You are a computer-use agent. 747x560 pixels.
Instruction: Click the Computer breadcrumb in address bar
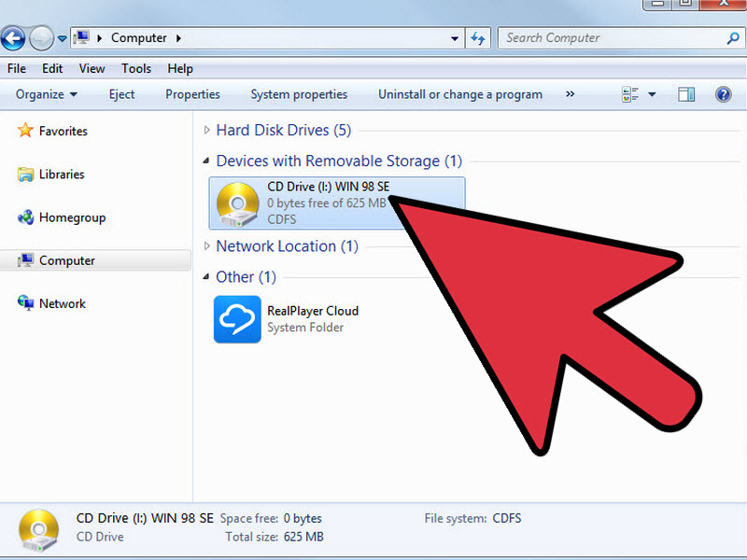pyautogui.click(x=138, y=38)
